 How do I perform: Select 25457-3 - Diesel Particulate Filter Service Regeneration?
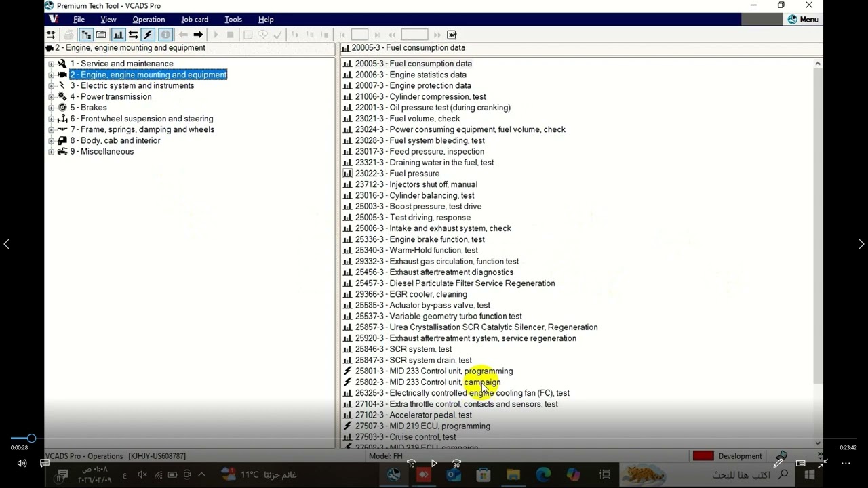[x=455, y=283]
